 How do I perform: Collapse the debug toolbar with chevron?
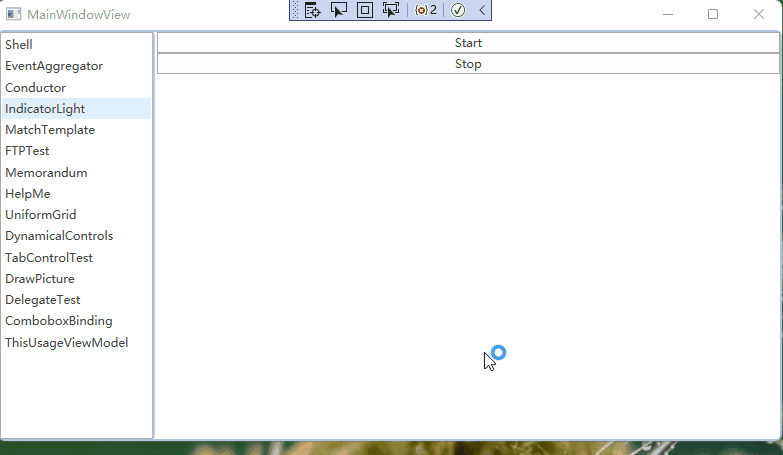pos(482,10)
